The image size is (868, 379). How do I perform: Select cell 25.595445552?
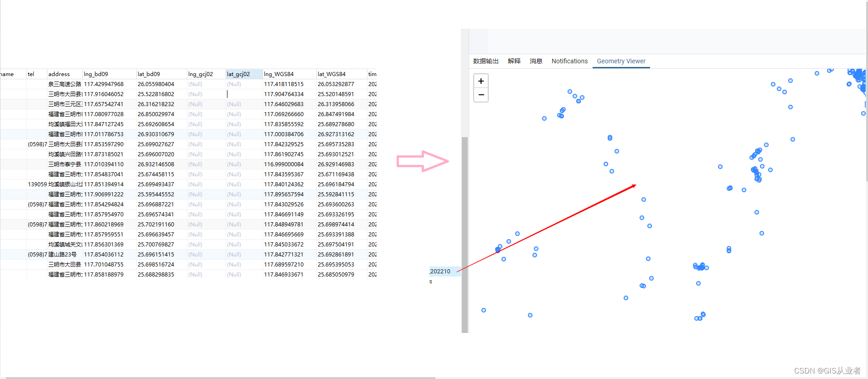click(162, 195)
